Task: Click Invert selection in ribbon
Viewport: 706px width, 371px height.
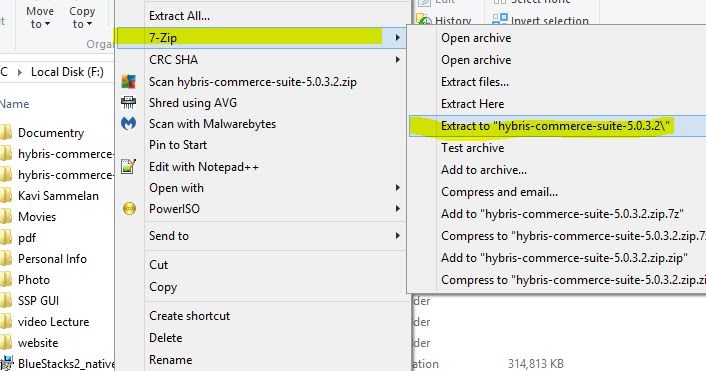Action: click(540, 20)
